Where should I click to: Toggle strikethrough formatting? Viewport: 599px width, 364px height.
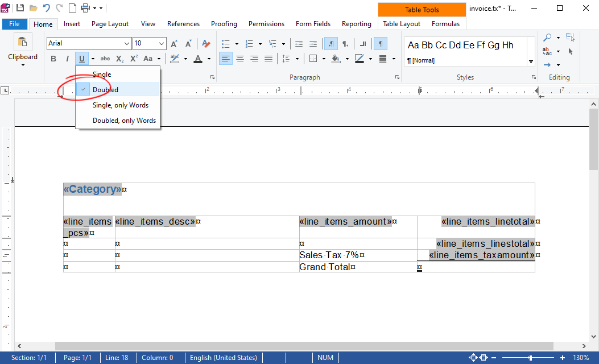105,59
